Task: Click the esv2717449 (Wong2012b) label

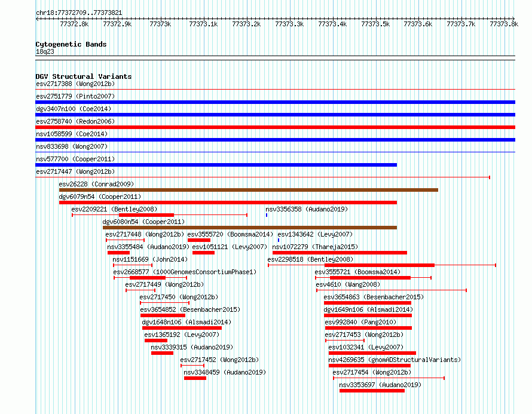Action: tap(164, 284)
